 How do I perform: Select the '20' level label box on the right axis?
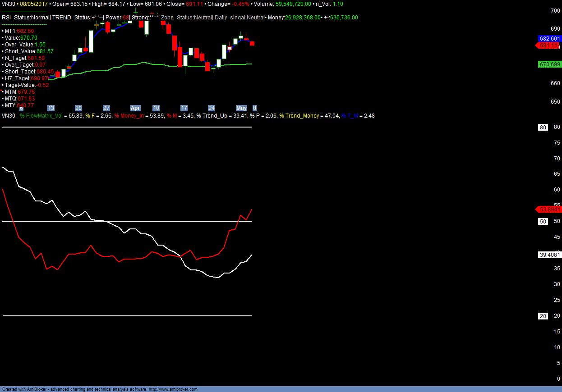click(x=543, y=316)
